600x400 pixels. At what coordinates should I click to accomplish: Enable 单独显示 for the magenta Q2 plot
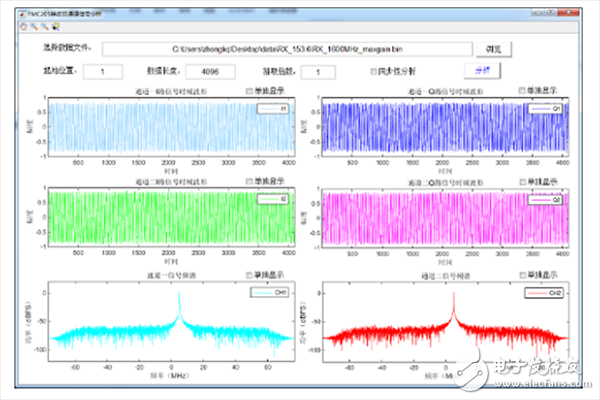(x=522, y=182)
